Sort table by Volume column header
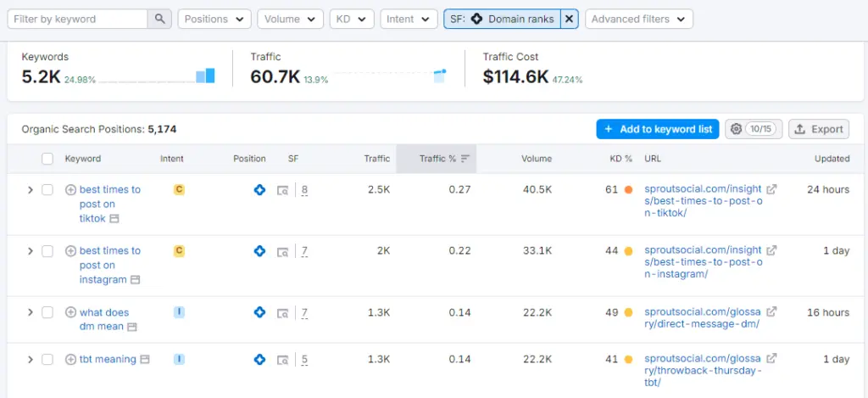 pyautogui.click(x=536, y=159)
